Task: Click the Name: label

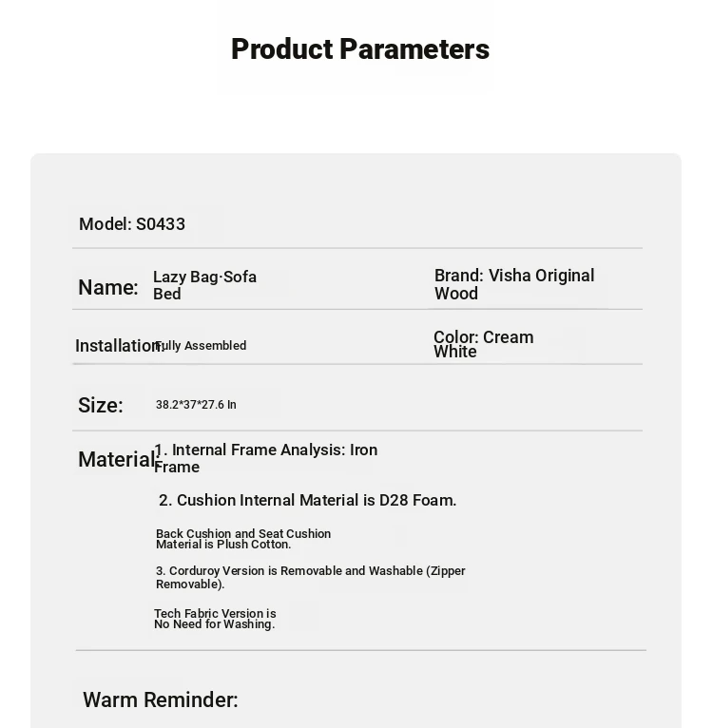Action: 108,287
